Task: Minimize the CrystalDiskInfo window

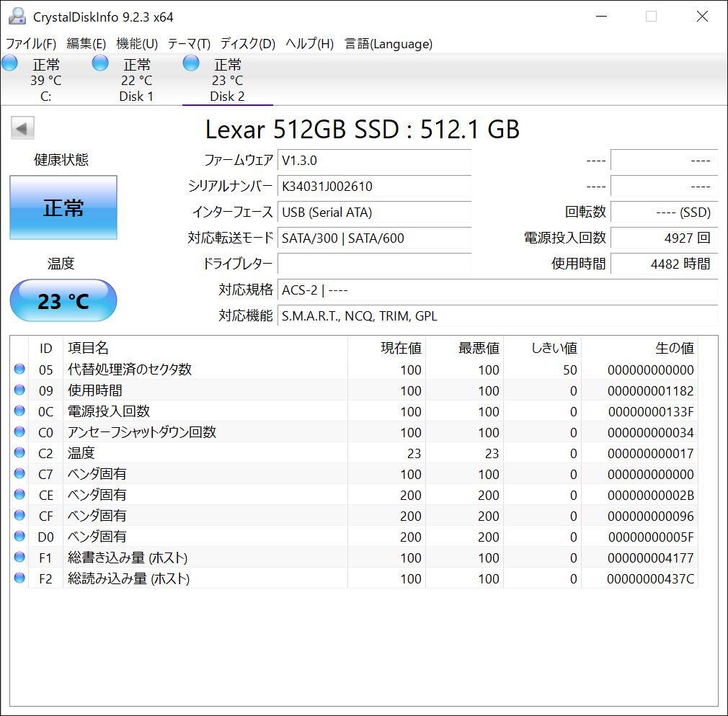Action: [x=602, y=17]
